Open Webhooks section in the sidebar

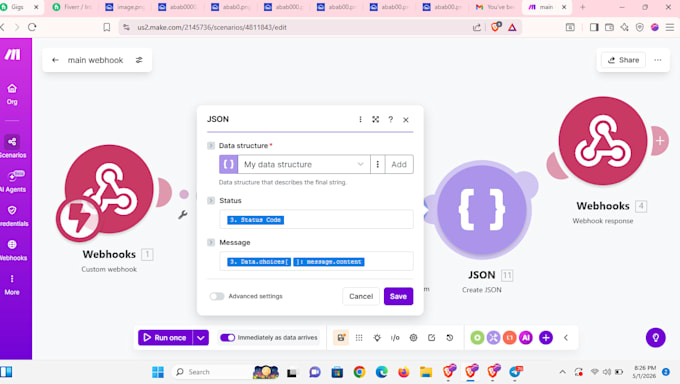click(13, 250)
